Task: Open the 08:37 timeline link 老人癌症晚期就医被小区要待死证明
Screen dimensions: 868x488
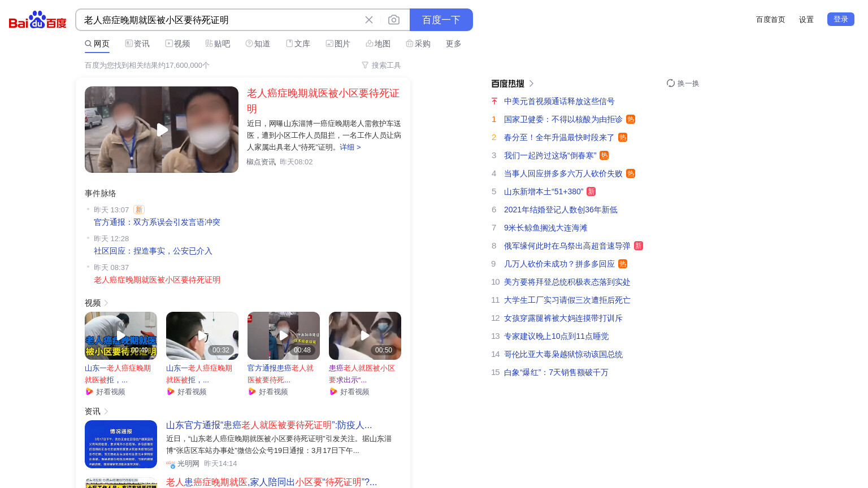Action: coord(157,280)
